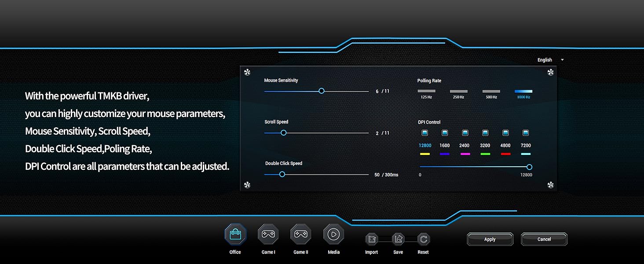Choose the 1000 Hz polling rate
The image size is (644, 264).
coord(523,91)
